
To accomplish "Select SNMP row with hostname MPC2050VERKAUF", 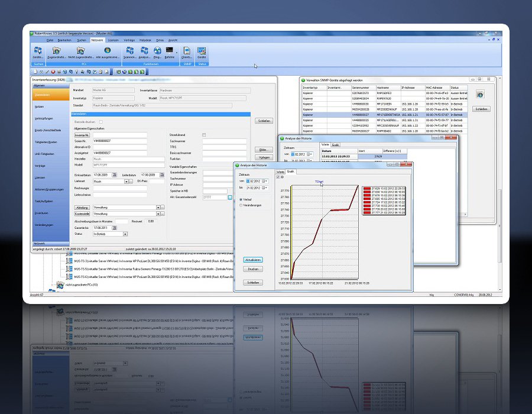I will (385, 125).
